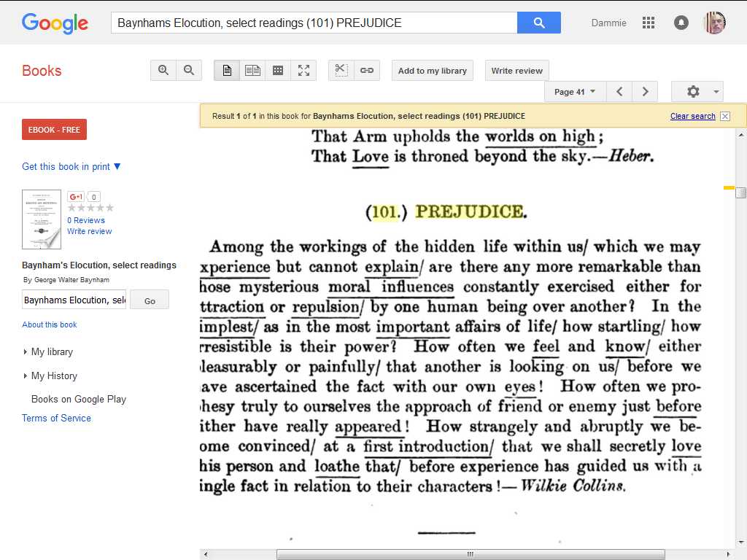Open the book cover thumbnail
This screenshot has height=560, width=747.
(x=42, y=219)
